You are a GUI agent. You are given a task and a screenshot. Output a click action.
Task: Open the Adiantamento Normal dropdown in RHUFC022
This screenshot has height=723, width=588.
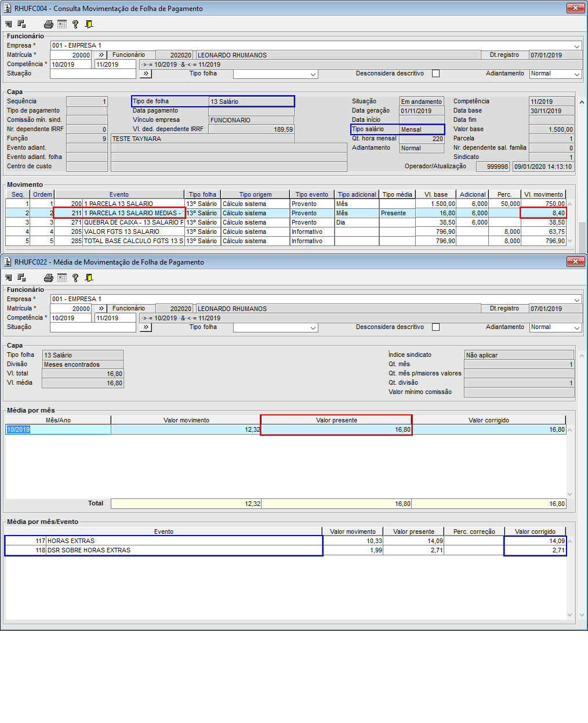coord(577,328)
